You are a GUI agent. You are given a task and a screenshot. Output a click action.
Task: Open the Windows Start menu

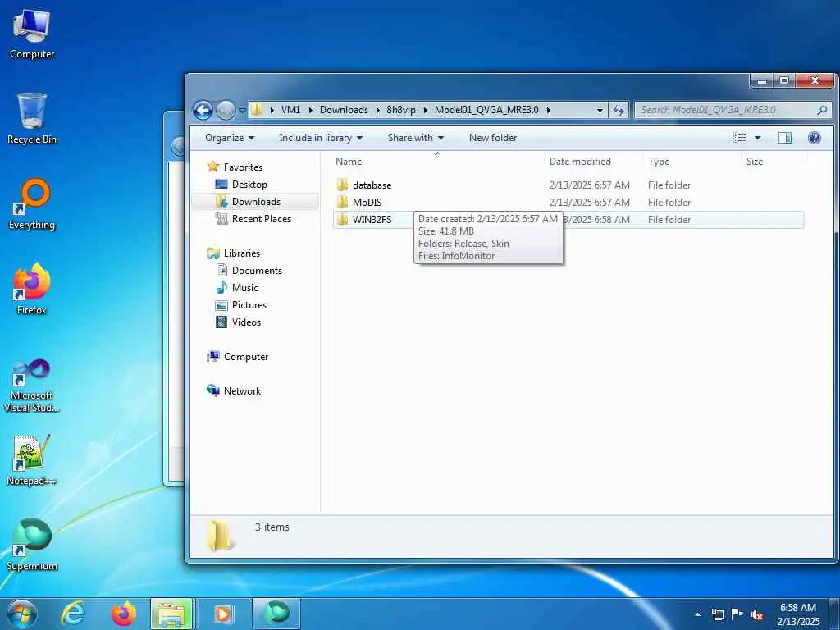(x=22, y=614)
